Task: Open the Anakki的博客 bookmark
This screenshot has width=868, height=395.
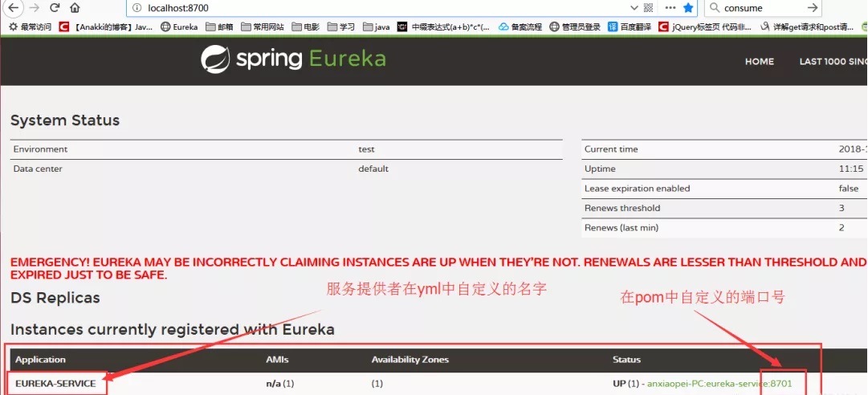Action: pyautogui.click(x=106, y=26)
